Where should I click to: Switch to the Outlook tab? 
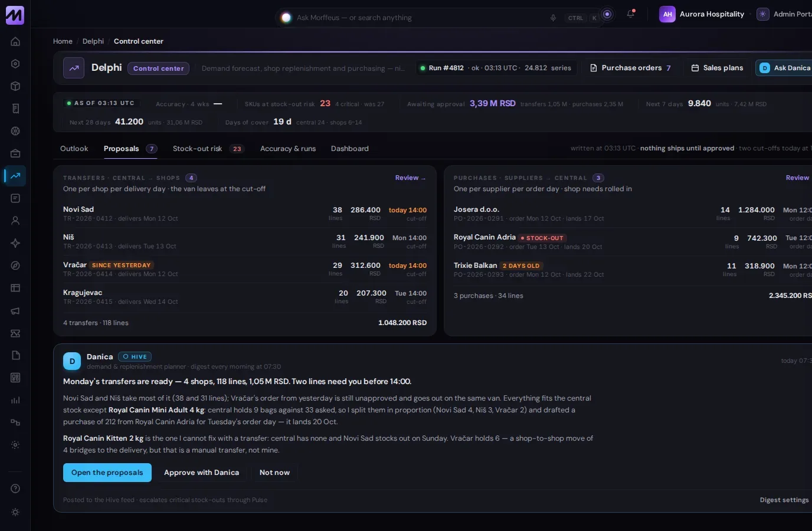point(74,149)
